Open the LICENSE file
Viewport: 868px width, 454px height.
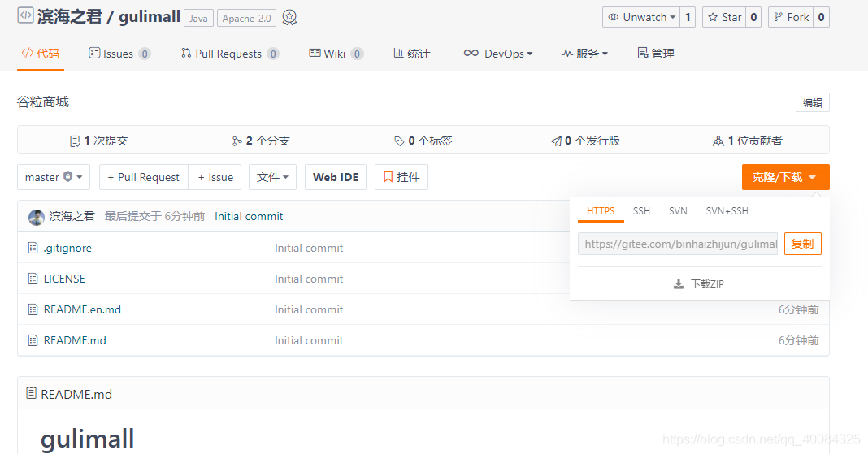point(64,279)
